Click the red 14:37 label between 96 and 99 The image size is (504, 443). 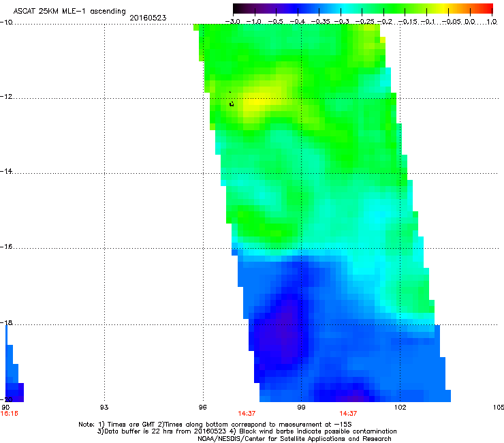247,414
